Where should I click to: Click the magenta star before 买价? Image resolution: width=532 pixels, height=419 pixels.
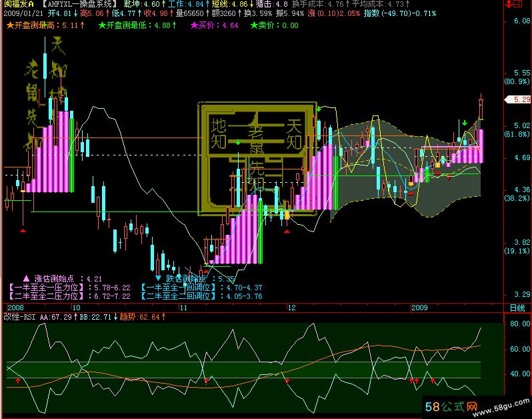point(194,25)
